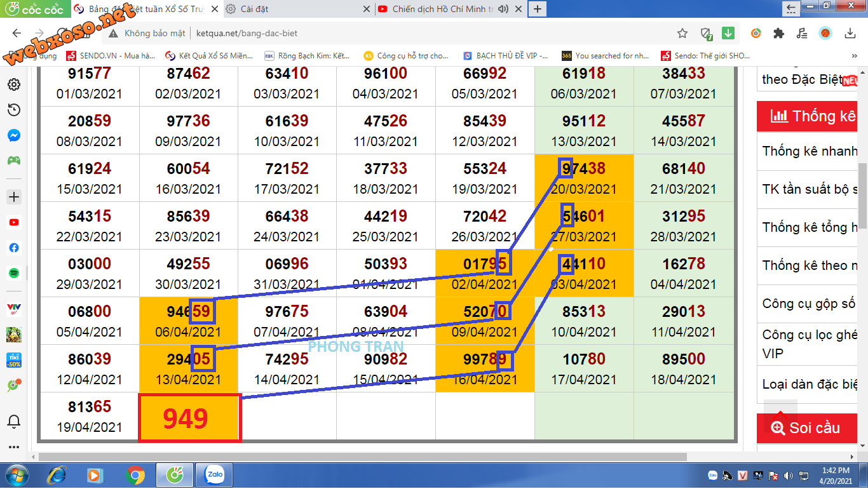Image resolution: width=868 pixels, height=489 pixels.
Task: Bookmark this page with the star icon
Action: 682,33
